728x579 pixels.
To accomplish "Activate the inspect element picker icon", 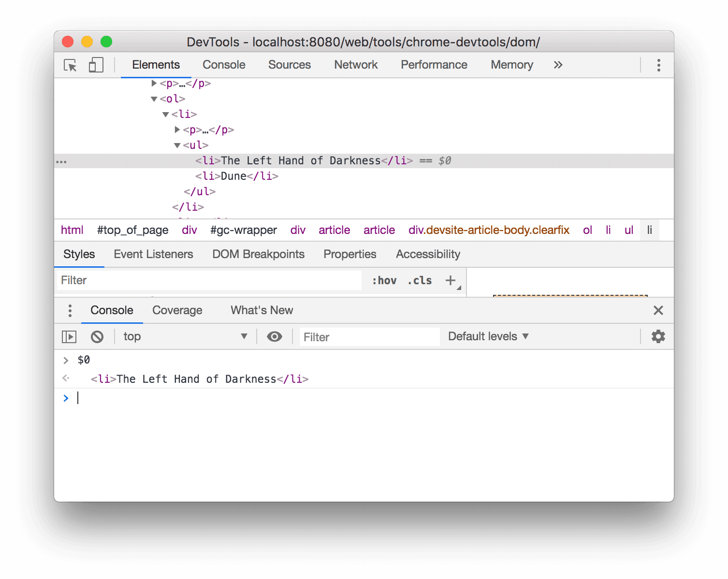I will 70,65.
